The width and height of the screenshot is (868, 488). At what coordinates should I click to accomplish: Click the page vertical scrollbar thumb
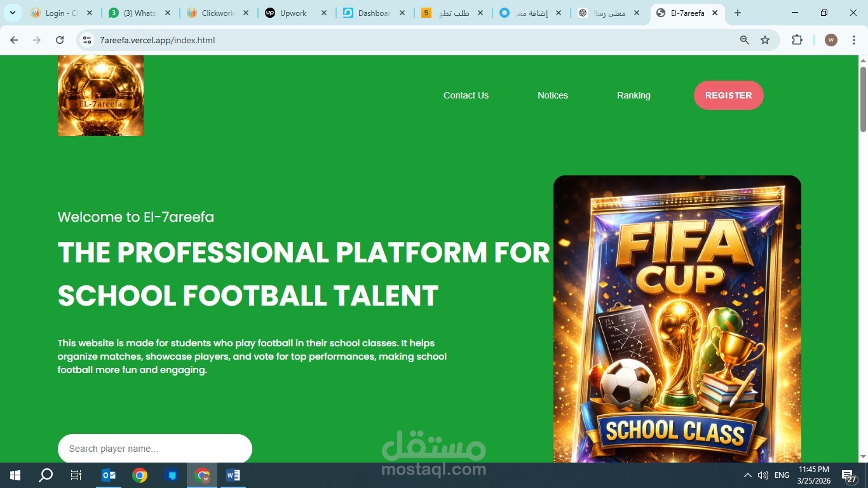(x=863, y=99)
